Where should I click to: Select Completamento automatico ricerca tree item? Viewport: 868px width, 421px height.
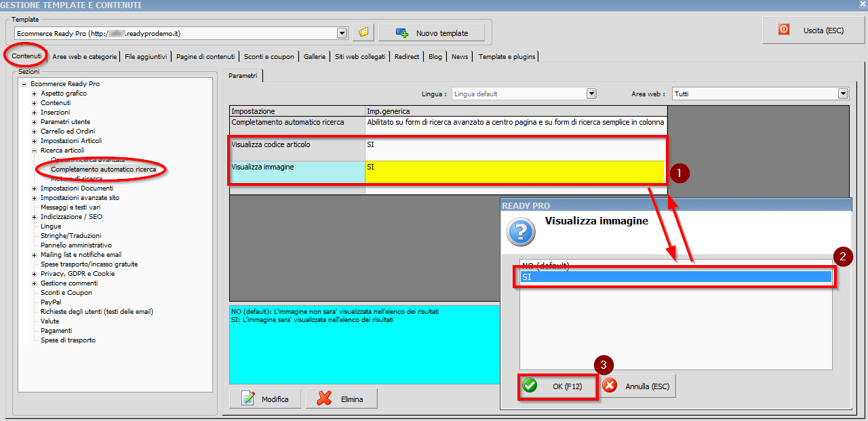[x=103, y=169]
